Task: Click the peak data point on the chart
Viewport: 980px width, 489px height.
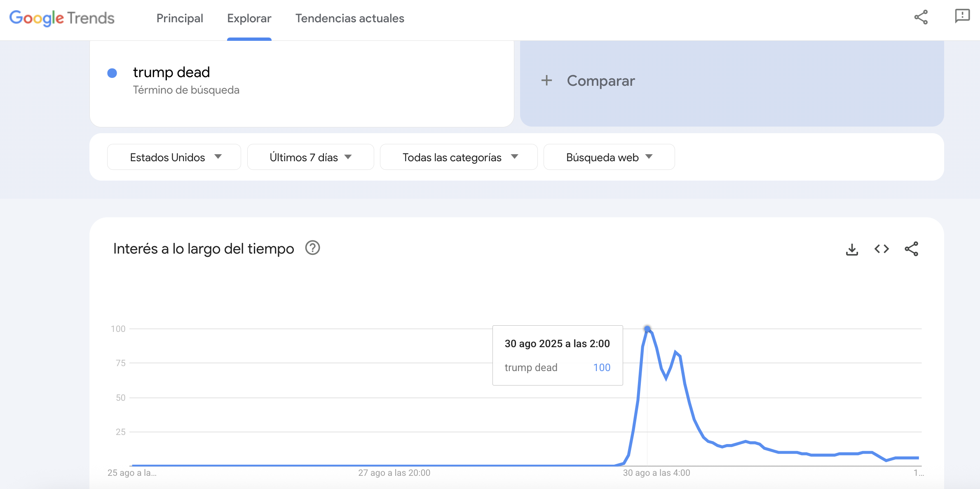Action: [647, 329]
